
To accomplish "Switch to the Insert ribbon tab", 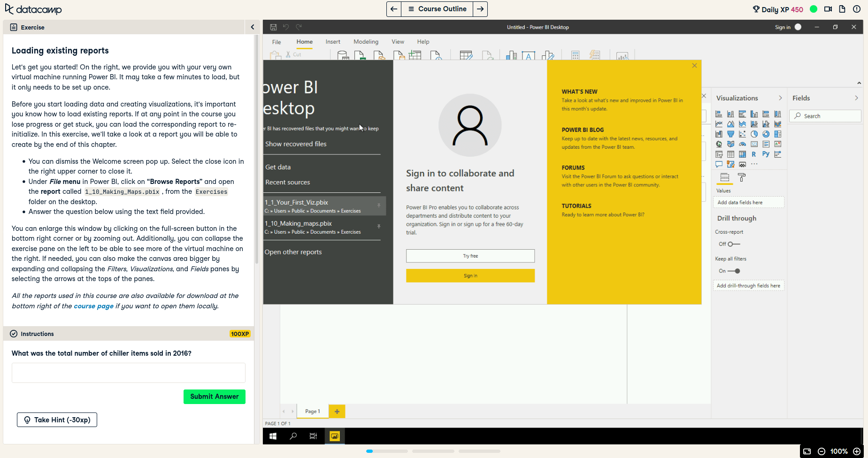I will (333, 42).
